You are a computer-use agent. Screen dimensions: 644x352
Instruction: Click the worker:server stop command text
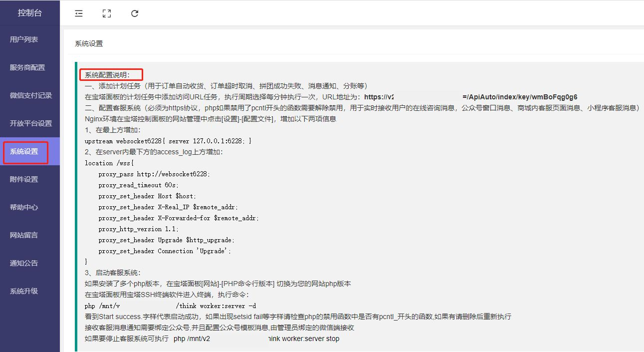tap(303, 339)
